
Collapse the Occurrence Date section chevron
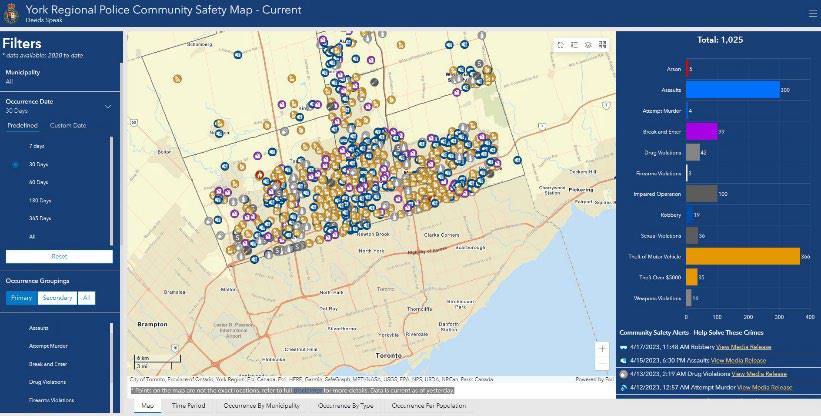[x=108, y=105]
